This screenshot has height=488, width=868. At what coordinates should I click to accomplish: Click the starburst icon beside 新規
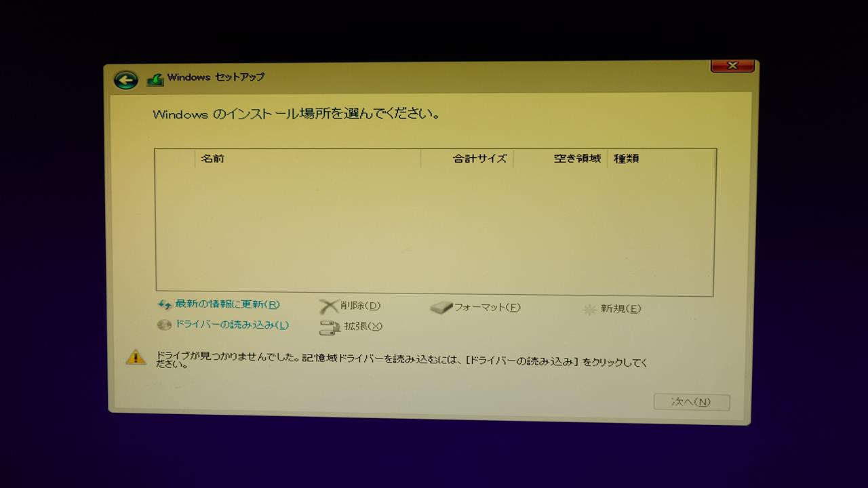[589, 310]
